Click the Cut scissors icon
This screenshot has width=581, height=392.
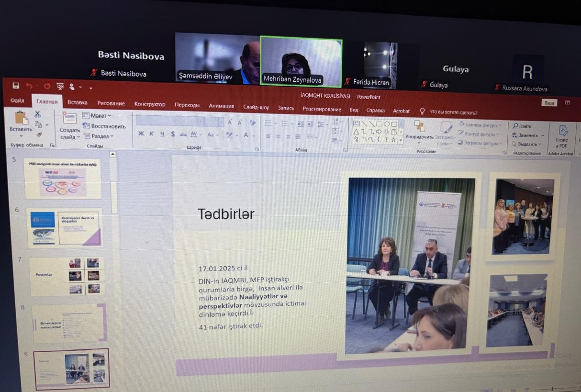click(37, 114)
